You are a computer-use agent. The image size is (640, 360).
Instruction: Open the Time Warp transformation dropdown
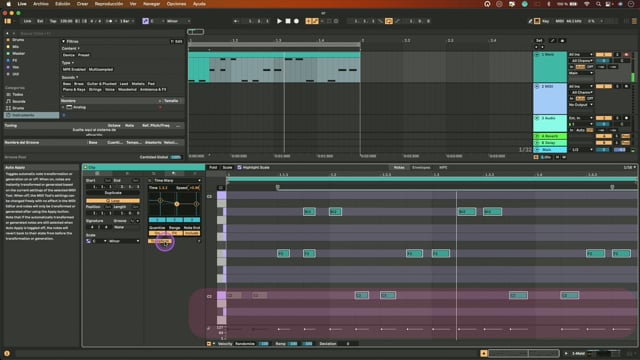click(x=176, y=180)
